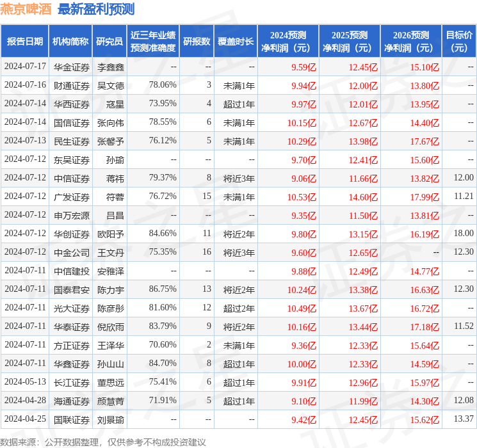Click analyst name 安雅泽
This screenshot has height=448, width=477.
(x=111, y=271)
